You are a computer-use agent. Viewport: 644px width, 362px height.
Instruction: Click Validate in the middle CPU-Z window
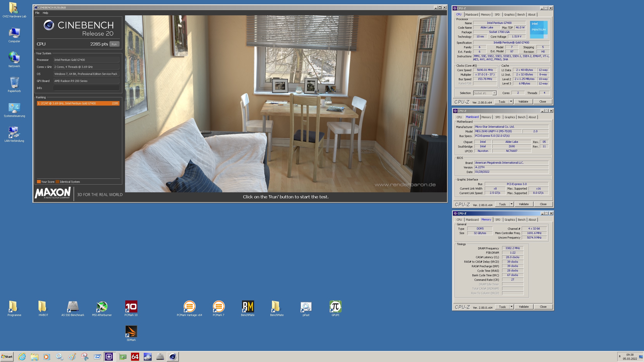[x=524, y=204]
